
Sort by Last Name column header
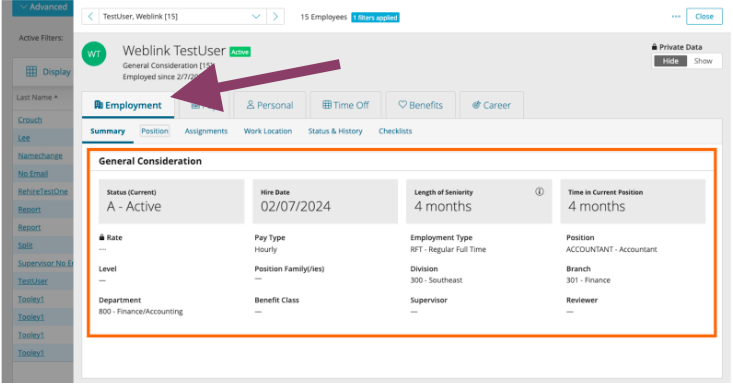coord(36,97)
